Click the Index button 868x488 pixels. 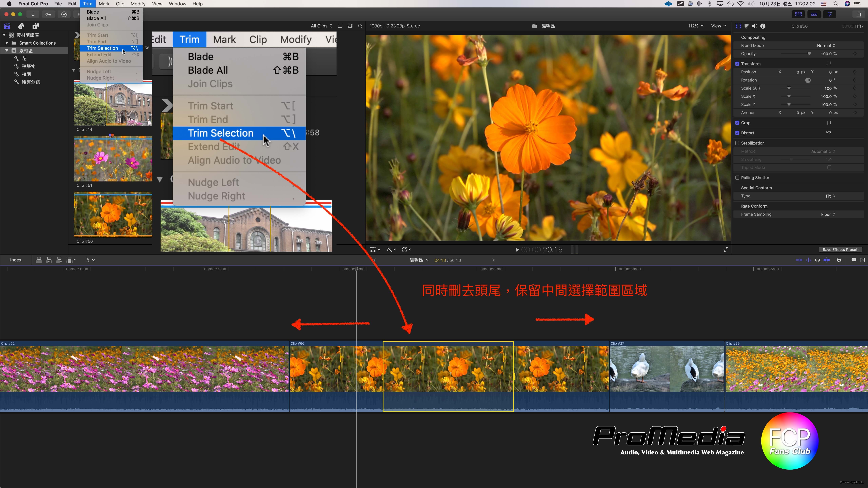[x=15, y=260]
